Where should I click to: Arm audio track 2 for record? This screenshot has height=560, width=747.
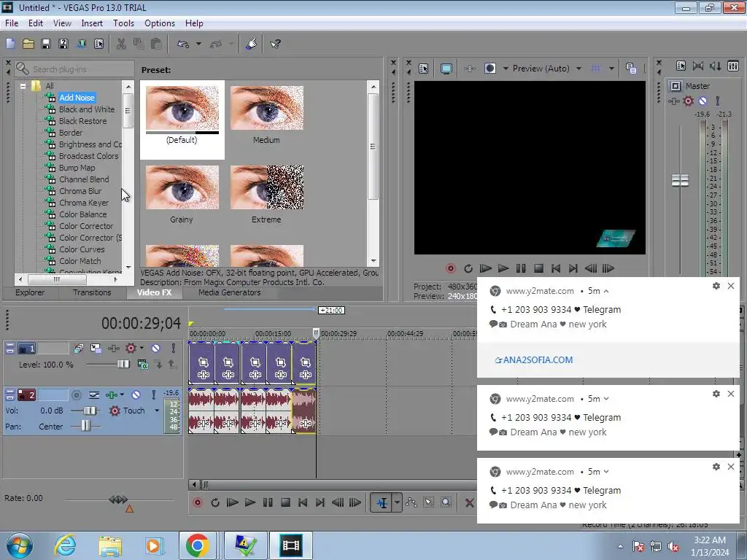coord(76,394)
